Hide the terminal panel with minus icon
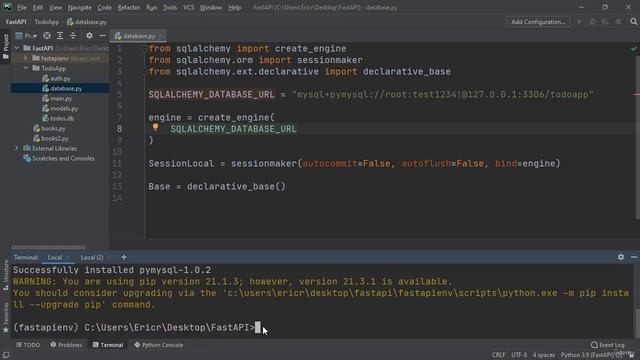Viewport: 640px width, 360px height. coord(633,257)
